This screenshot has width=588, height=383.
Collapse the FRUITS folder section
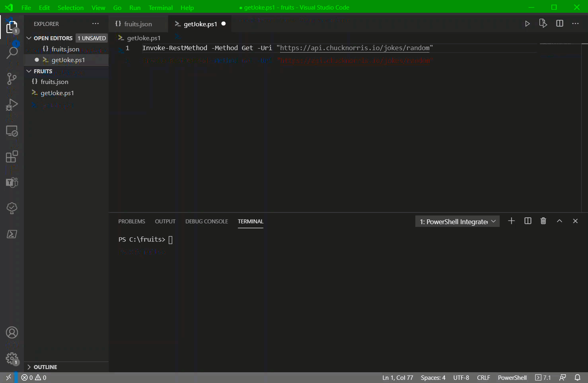[x=29, y=71]
